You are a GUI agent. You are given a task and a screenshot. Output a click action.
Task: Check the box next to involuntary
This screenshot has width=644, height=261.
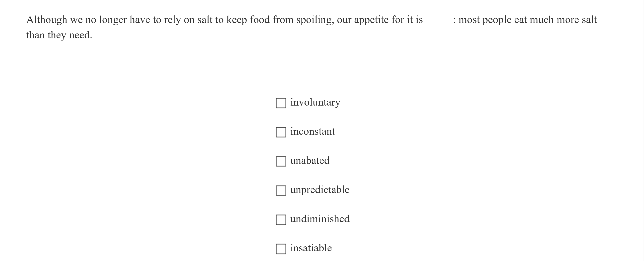281,103
